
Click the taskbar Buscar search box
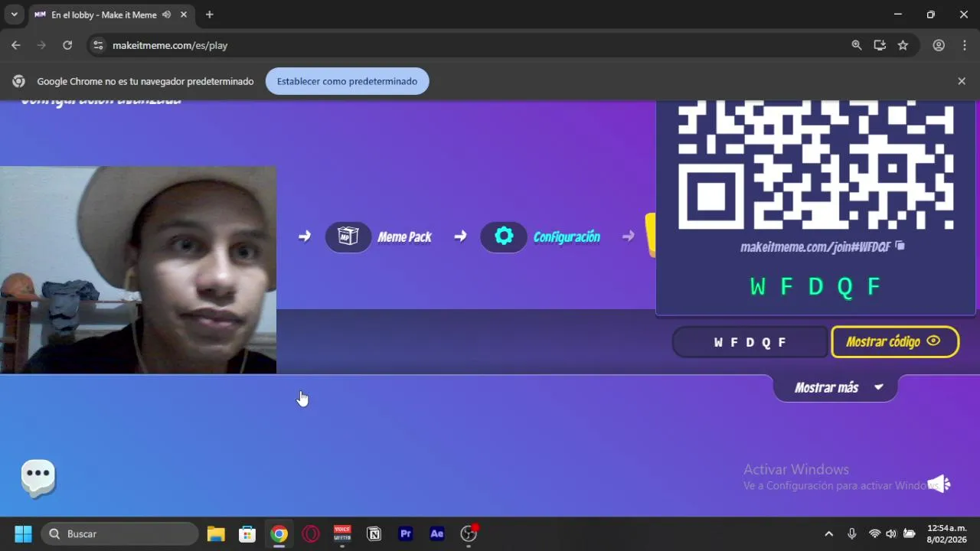(x=119, y=533)
